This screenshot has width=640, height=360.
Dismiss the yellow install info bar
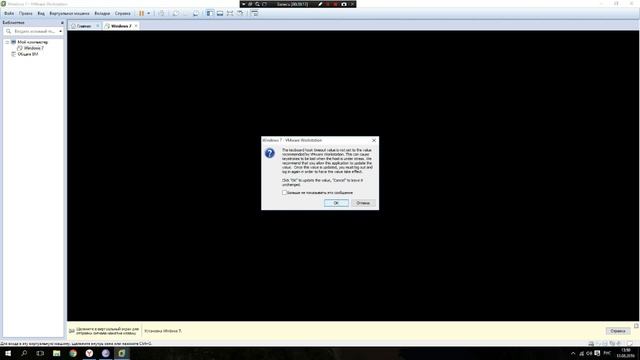click(636, 326)
